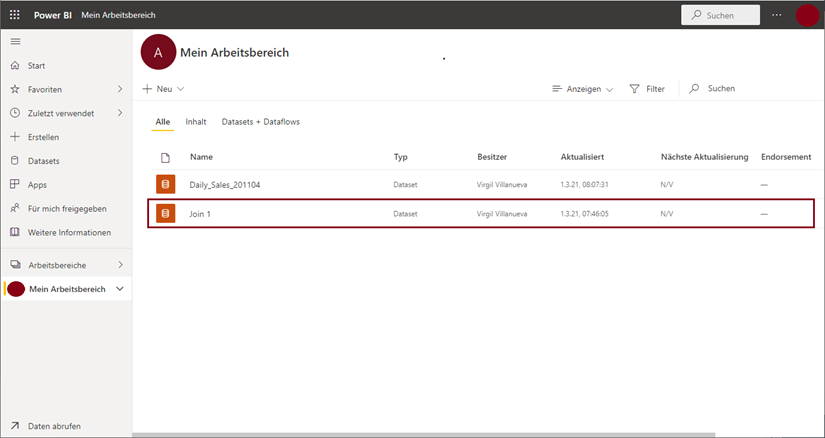Expand the Zuletzt verwendet submenu
Screen dimensions: 825x438
120,113
